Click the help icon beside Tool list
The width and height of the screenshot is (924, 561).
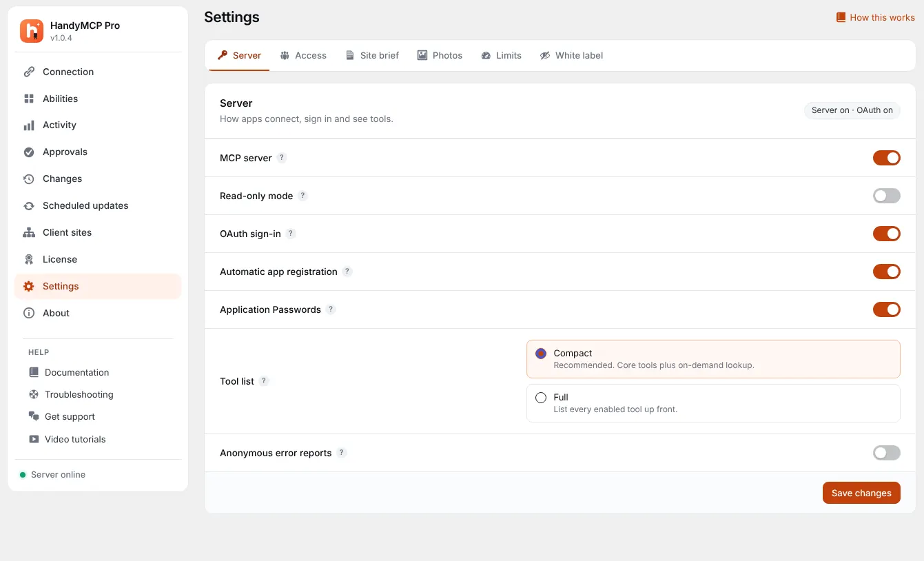(264, 381)
